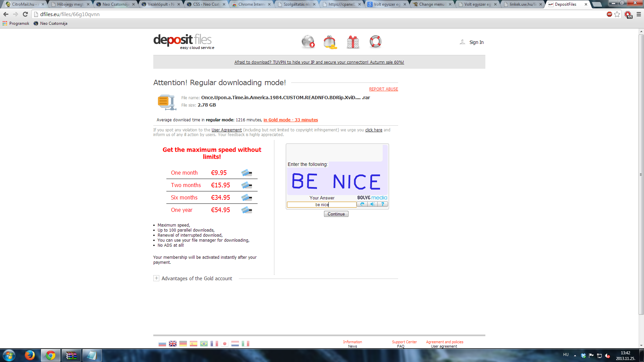Switch language to Brazilian flag

coord(204,344)
